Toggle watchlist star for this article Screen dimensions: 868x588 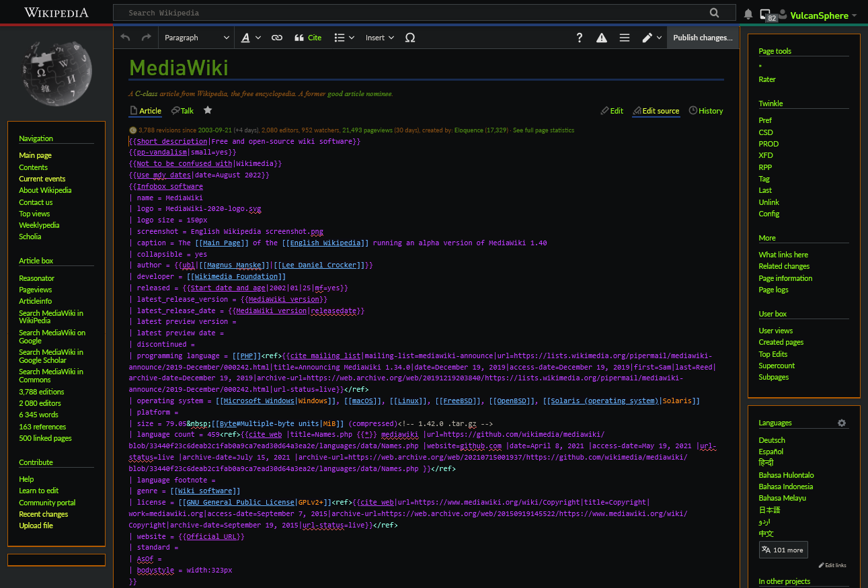208,110
